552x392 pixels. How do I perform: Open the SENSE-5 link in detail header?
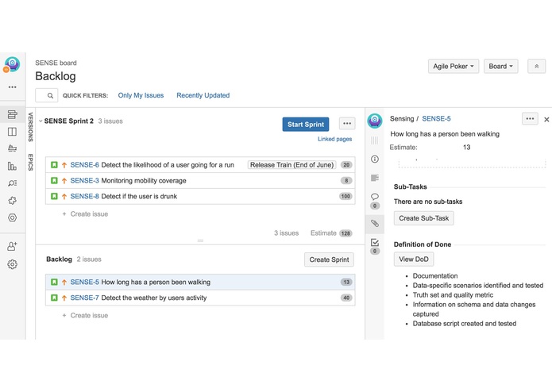(436, 118)
